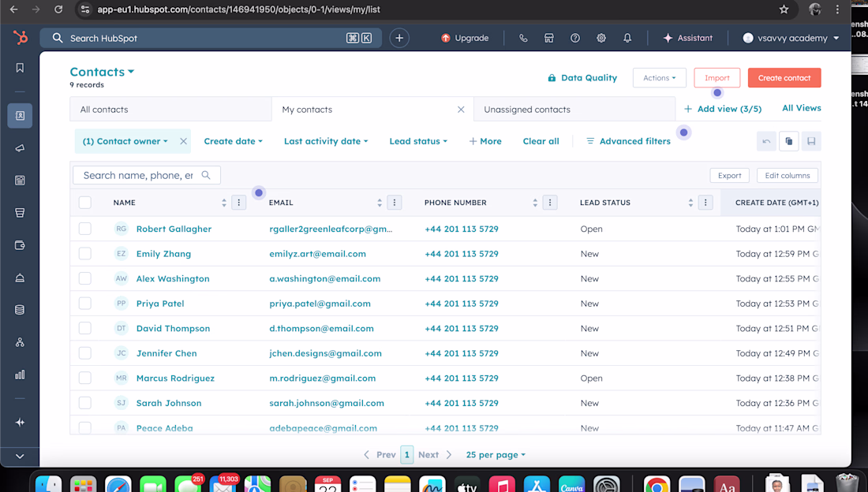Click Edit columns button
The height and width of the screenshot is (492, 868).
tap(788, 176)
